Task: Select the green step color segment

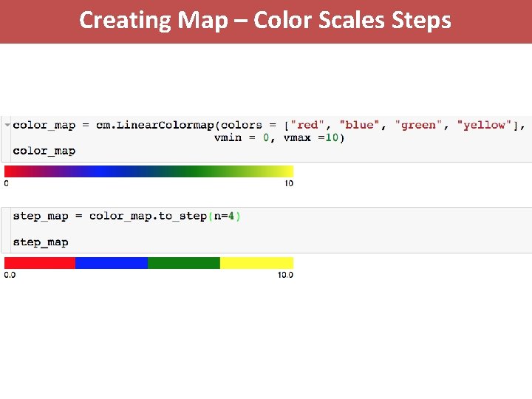Action: [184, 263]
